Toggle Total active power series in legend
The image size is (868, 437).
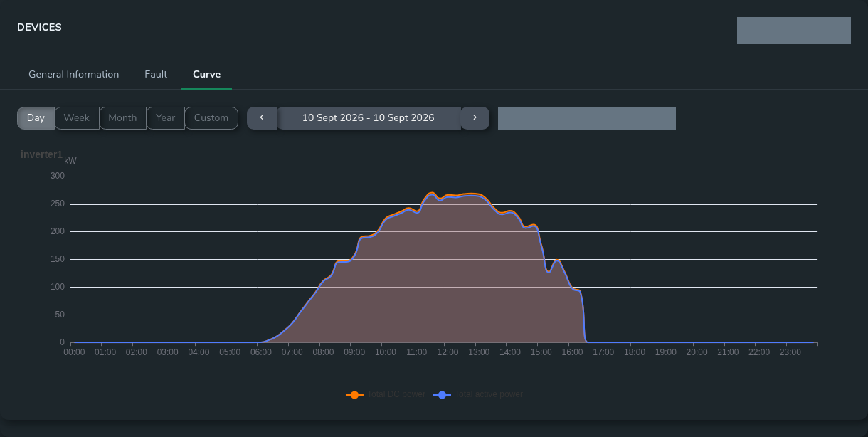click(478, 394)
